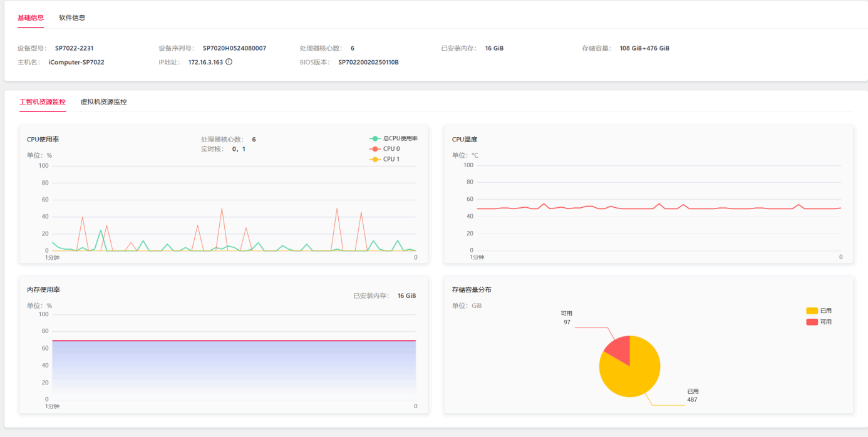Viewport: 868px width, 437px height.
Task: Click the BIOS version SP70220020250110B
Action: [x=368, y=62]
